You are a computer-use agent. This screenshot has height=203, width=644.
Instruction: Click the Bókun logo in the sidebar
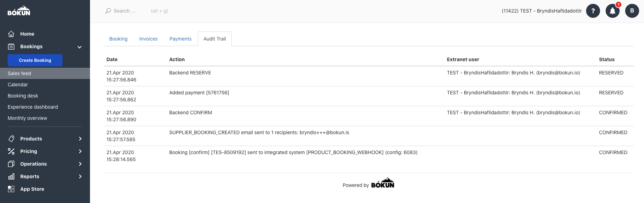point(19,10)
